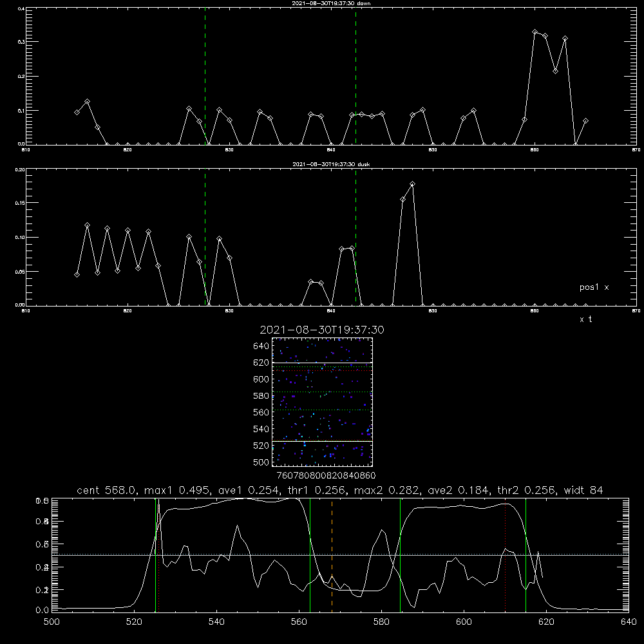Image resolution: width=644 pixels, height=644 pixels.
Task: Click the first diamond marker in dawn panel
Action: [x=77, y=112]
